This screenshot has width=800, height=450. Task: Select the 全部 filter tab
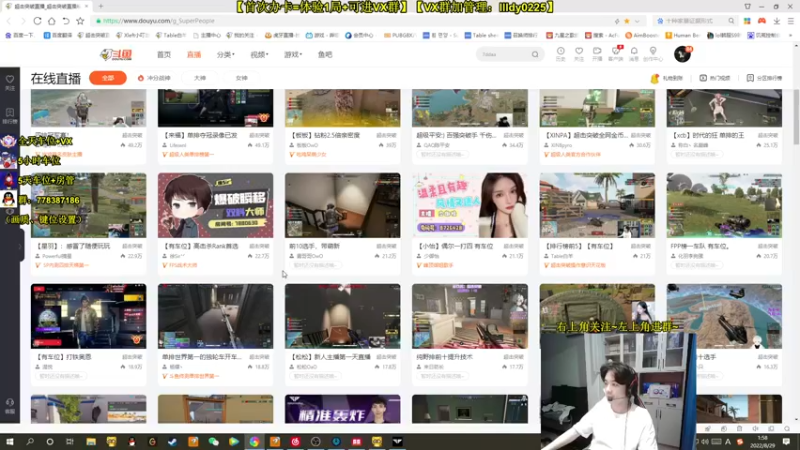[x=108, y=78]
